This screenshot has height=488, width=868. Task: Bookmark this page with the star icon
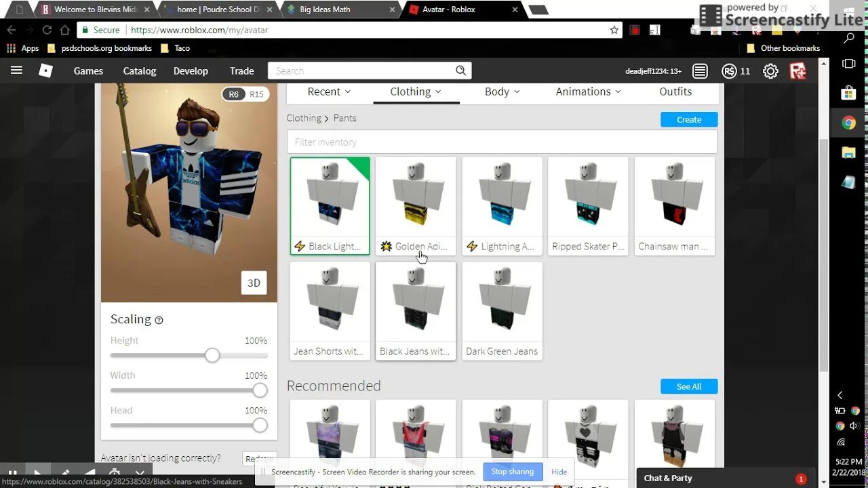pyautogui.click(x=614, y=30)
